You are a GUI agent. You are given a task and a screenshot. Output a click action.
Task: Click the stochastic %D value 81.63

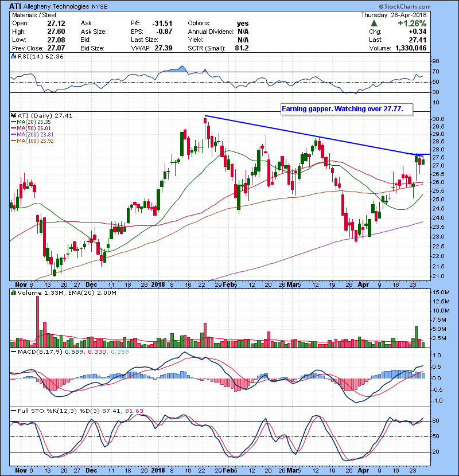click(x=134, y=411)
